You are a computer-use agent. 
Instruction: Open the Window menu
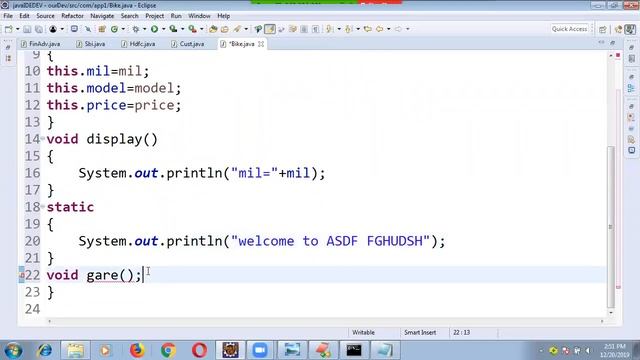(199, 16)
